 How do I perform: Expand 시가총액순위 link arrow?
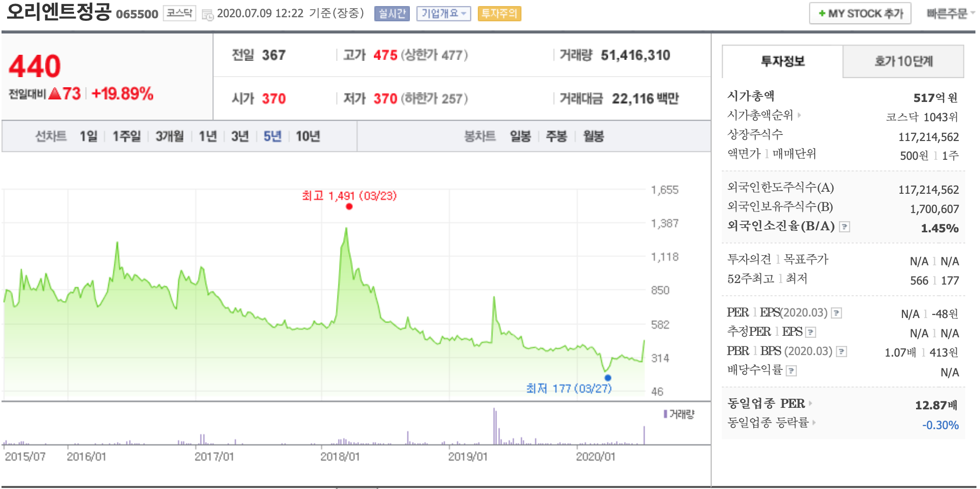[799, 115]
